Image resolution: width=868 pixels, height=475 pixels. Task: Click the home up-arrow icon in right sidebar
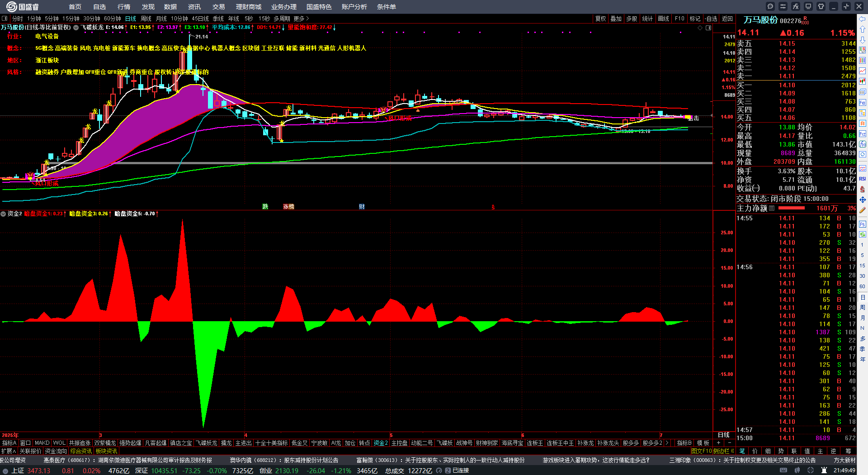pyautogui.click(x=863, y=29)
